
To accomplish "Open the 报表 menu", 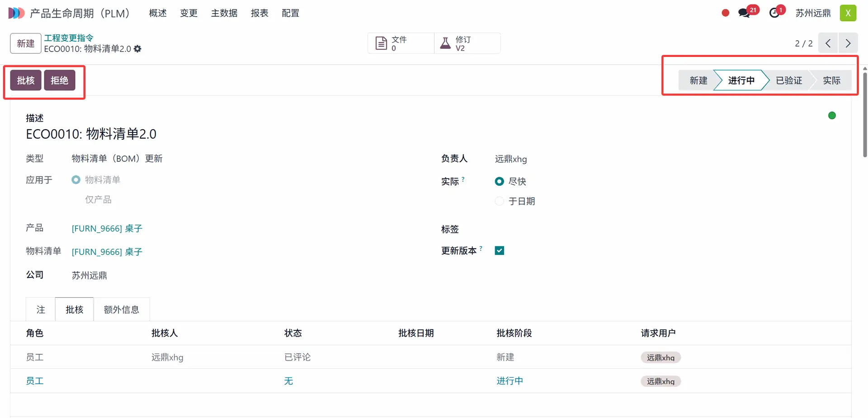I will tap(259, 13).
